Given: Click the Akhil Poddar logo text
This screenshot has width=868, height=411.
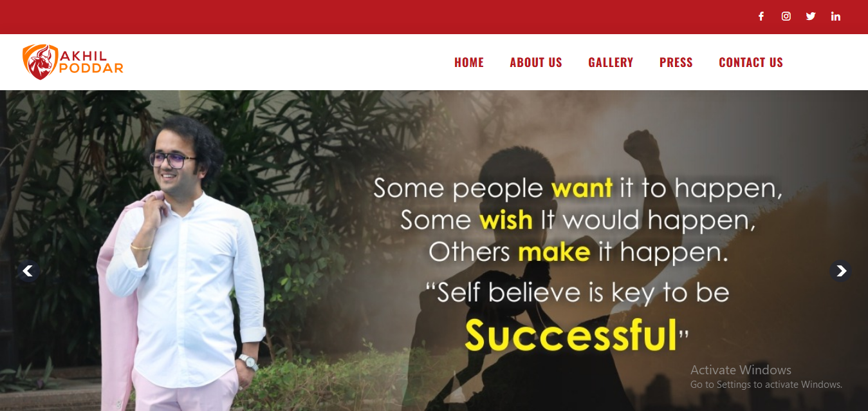Looking at the screenshot, I should [x=91, y=62].
